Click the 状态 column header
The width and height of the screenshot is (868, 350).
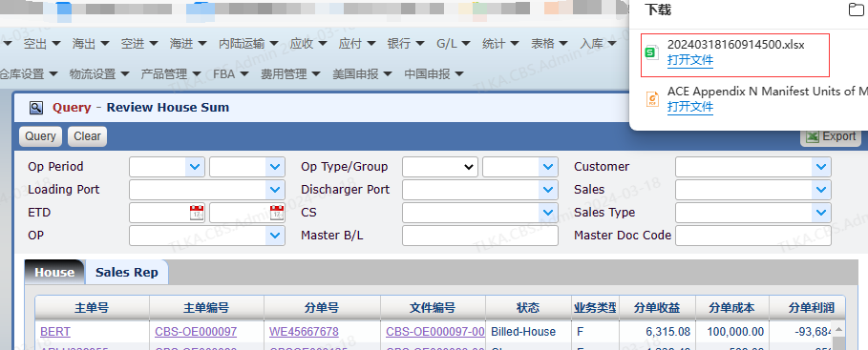coord(529,308)
